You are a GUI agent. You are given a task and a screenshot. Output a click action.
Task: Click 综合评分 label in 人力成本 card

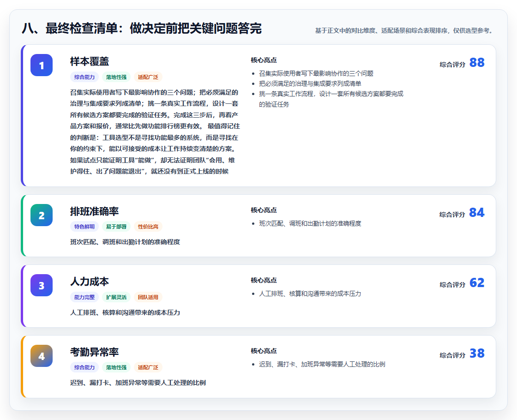click(452, 285)
